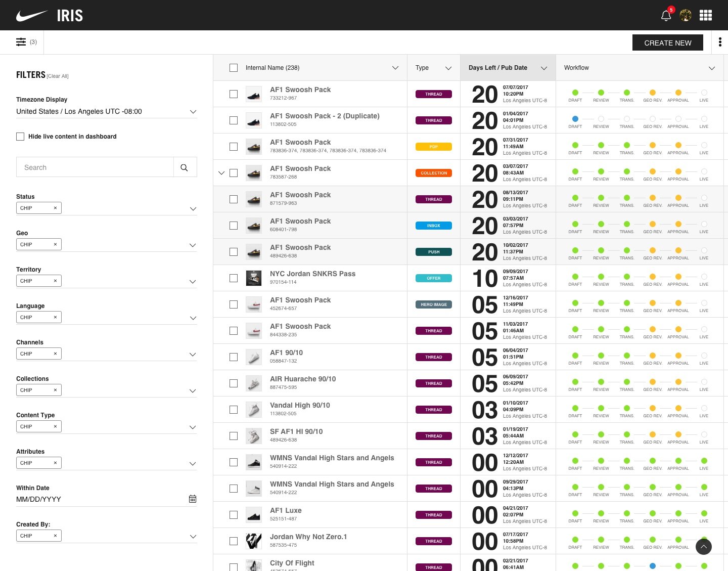Open the apps grid menu

click(x=706, y=15)
